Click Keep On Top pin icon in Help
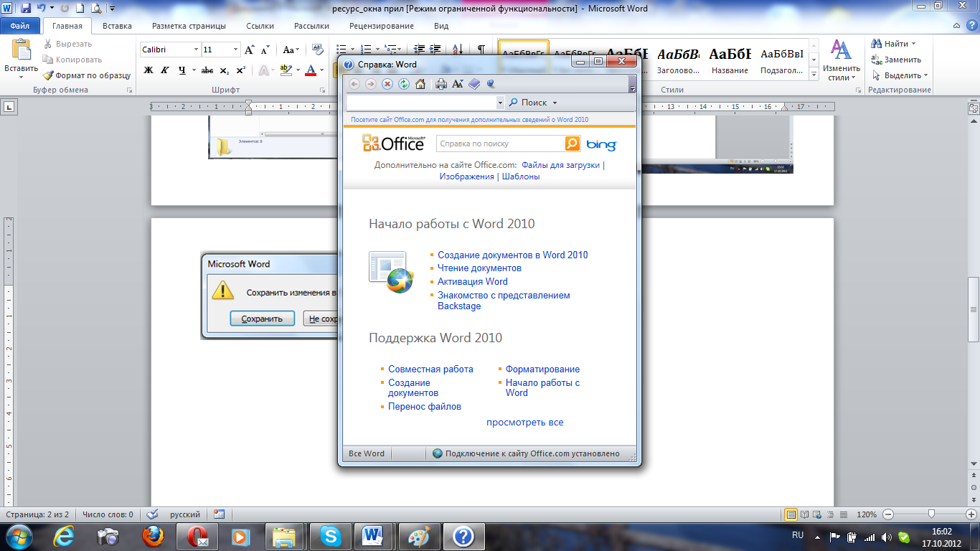The height and width of the screenshot is (551, 980). [x=491, y=84]
